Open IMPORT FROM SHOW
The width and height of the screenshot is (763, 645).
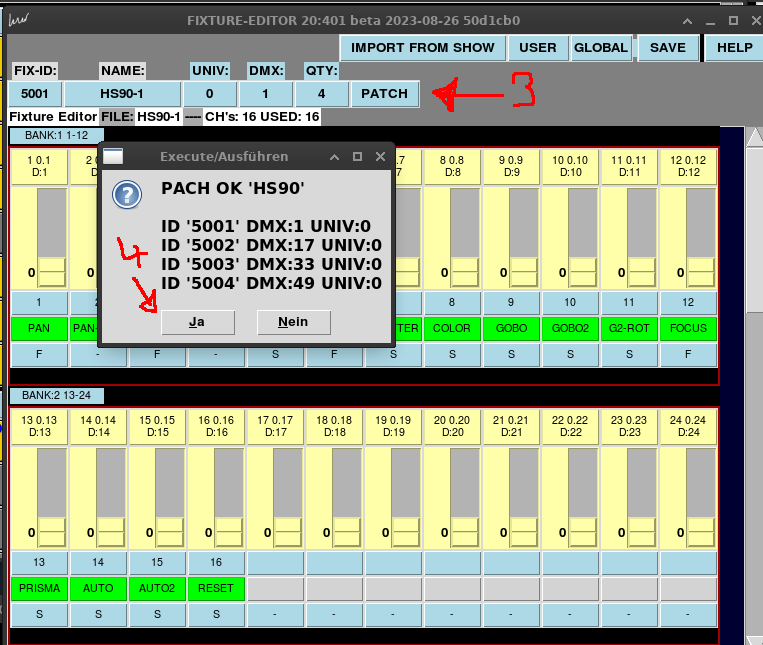423,47
